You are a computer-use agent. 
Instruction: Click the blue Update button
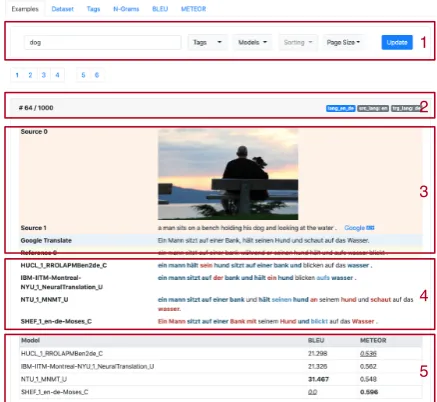[x=397, y=42]
